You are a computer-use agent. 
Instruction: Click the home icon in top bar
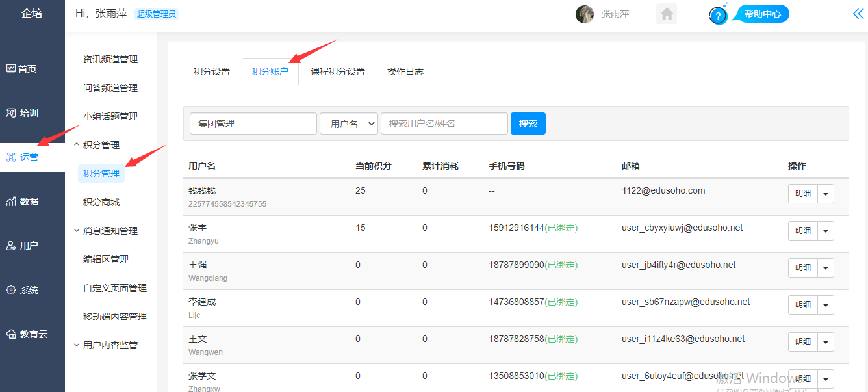coord(667,14)
